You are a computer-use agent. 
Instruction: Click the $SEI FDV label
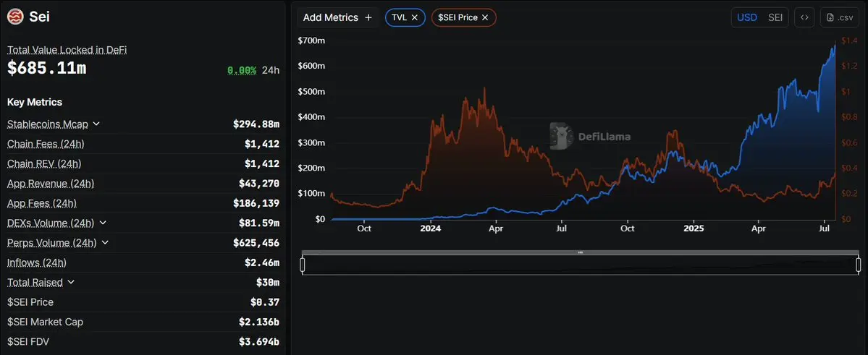28,342
